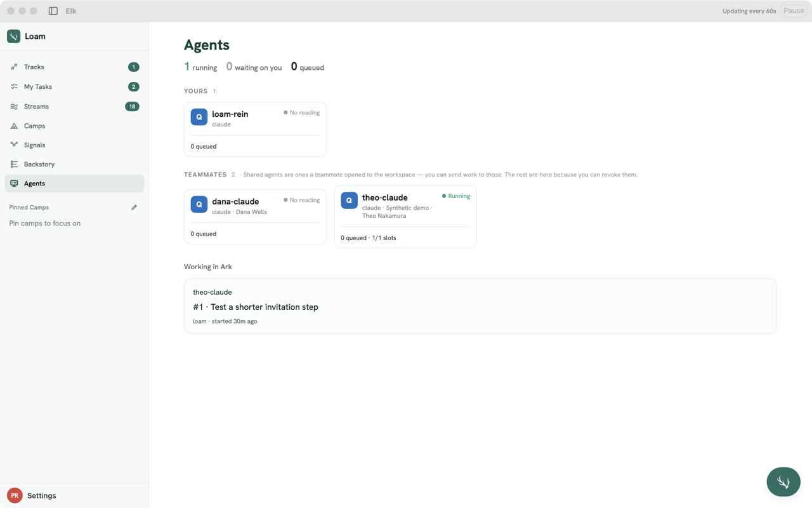
Task: Click 'Updating every 60s' status text
Action: 749,11
